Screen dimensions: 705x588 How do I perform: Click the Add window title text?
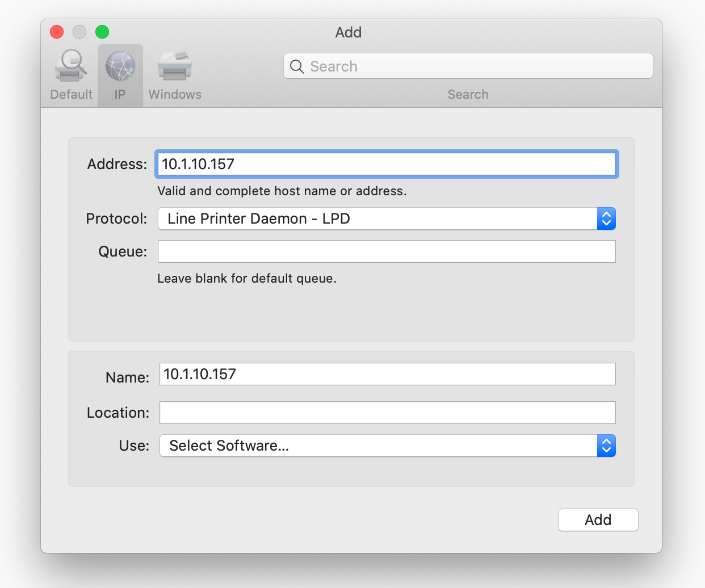click(349, 32)
